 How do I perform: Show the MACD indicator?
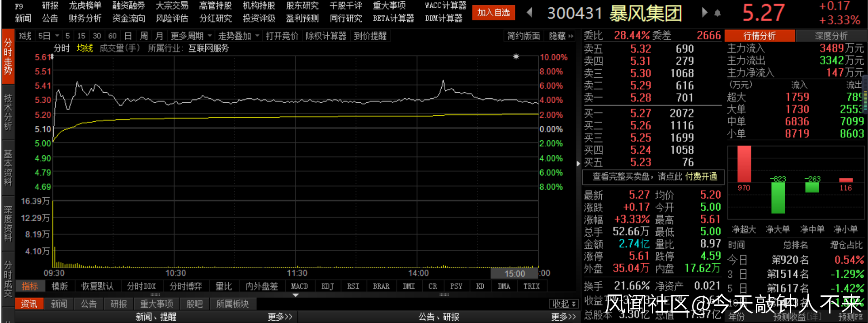pos(299,286)
